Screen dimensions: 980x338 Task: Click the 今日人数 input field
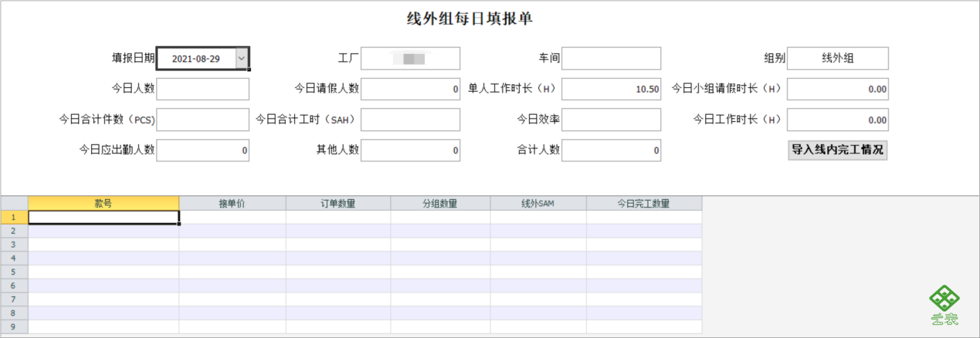tap(203, 89)
